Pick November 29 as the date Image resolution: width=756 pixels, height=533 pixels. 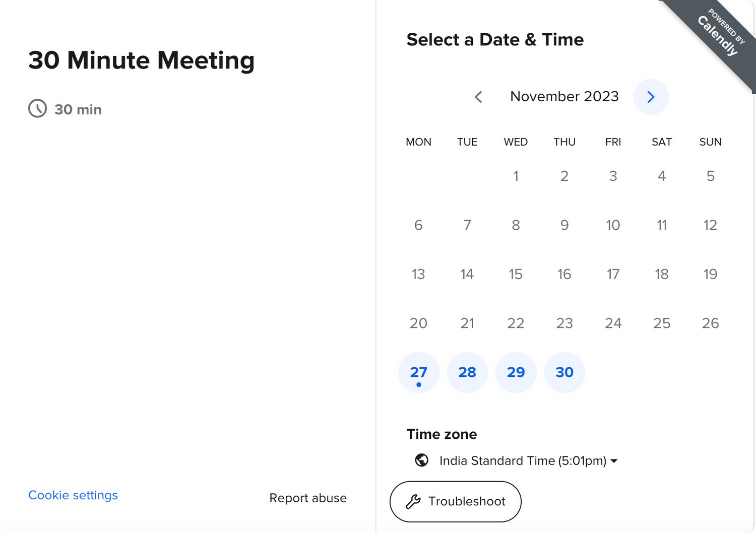tap(516, 372)
